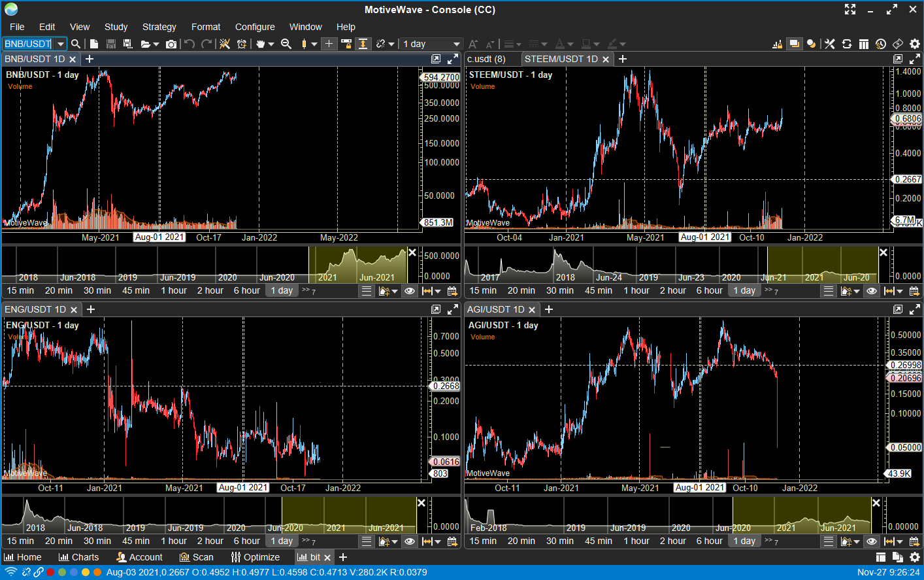This screenshot has width=924, height=580.
Task: Expand the BNB/USDT chart panel to full
Action: (x=453, y=59)
